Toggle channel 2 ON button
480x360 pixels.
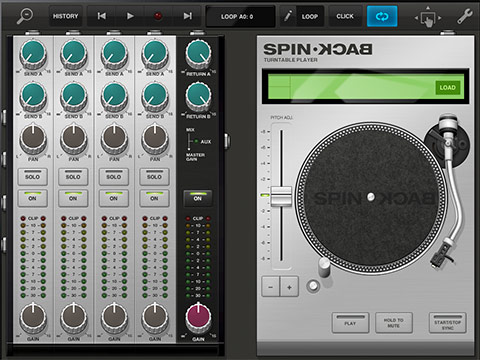coord(73,198)
